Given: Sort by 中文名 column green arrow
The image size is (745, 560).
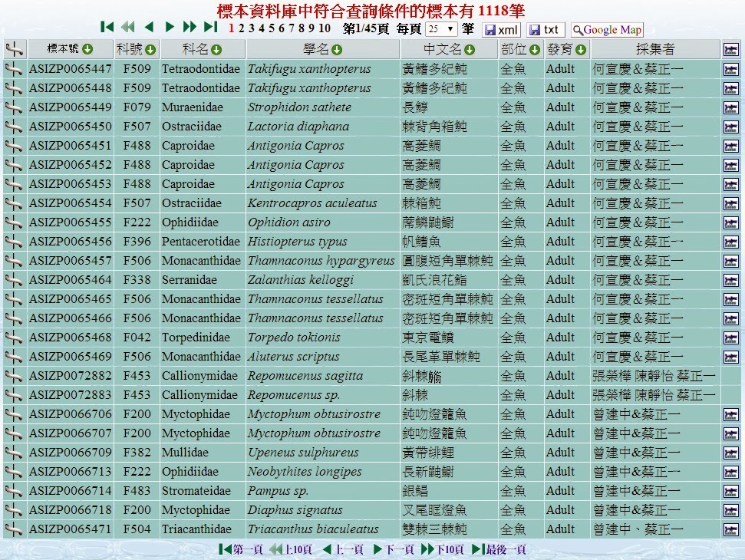Looking at the screenshot, I should 469,50.
